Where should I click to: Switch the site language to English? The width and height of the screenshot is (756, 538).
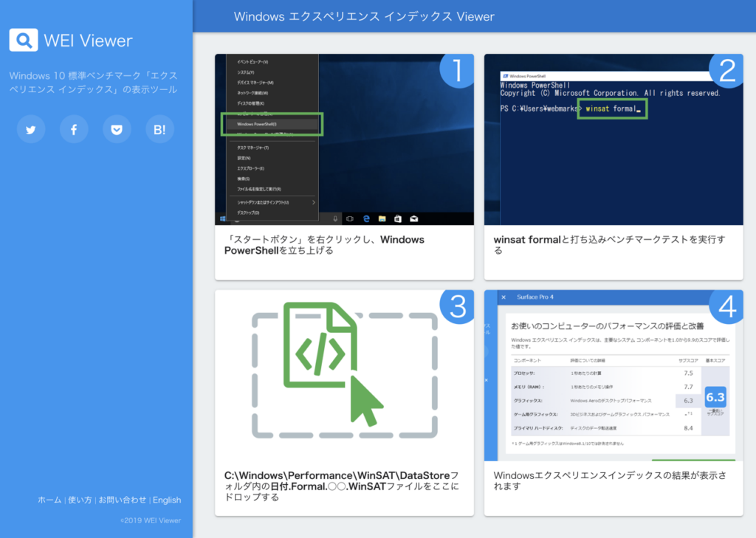pyautogui.click(x=167, y=500)
